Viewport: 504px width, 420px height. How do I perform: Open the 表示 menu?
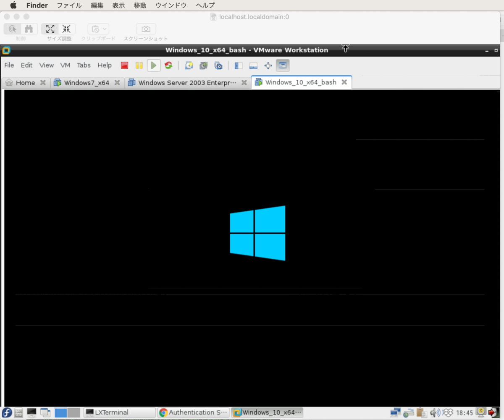pos(118,5)
